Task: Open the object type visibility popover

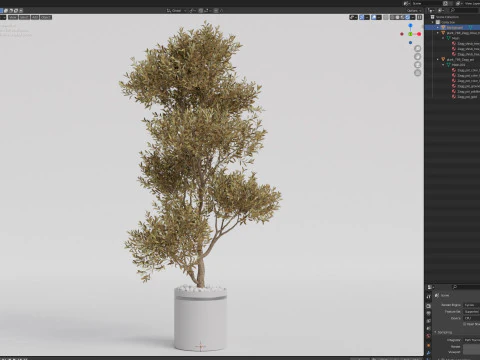Action: [353, 17]
